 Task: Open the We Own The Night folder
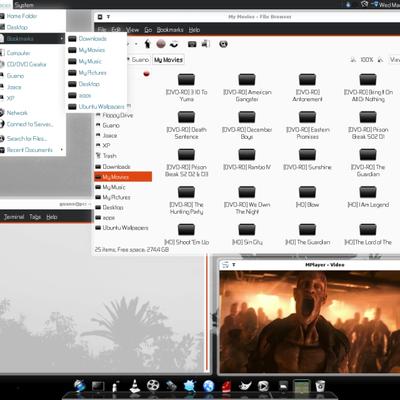point(247,200)
